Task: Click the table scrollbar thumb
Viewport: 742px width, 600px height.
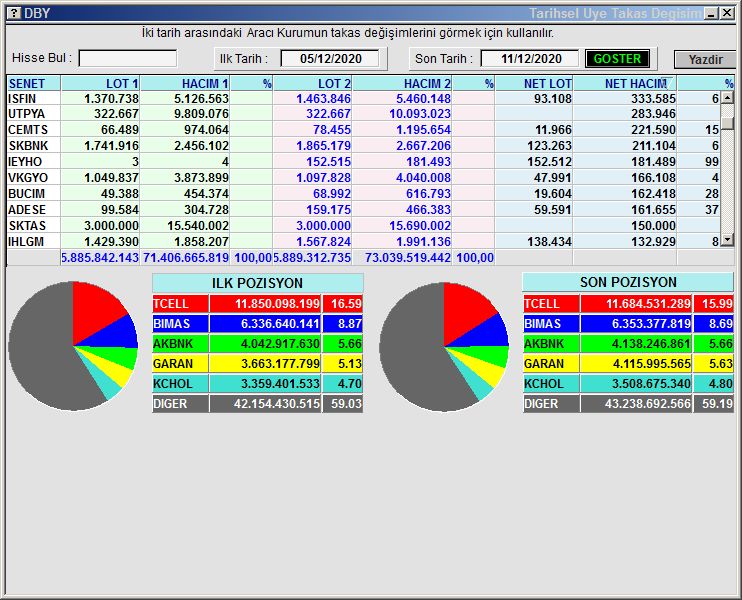Action: [727, 122]
